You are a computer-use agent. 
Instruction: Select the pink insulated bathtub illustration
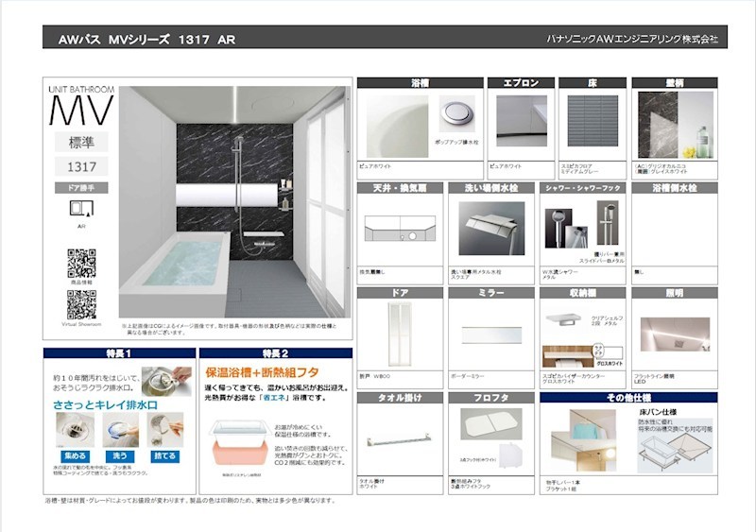[x=240, y=444]
